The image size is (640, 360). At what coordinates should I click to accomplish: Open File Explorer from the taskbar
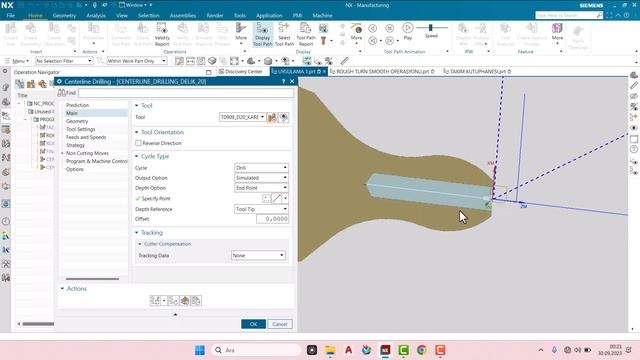(330, 350)
